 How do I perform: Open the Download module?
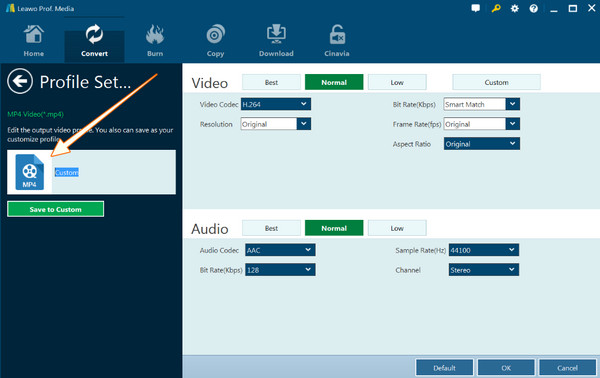[276, 41]
